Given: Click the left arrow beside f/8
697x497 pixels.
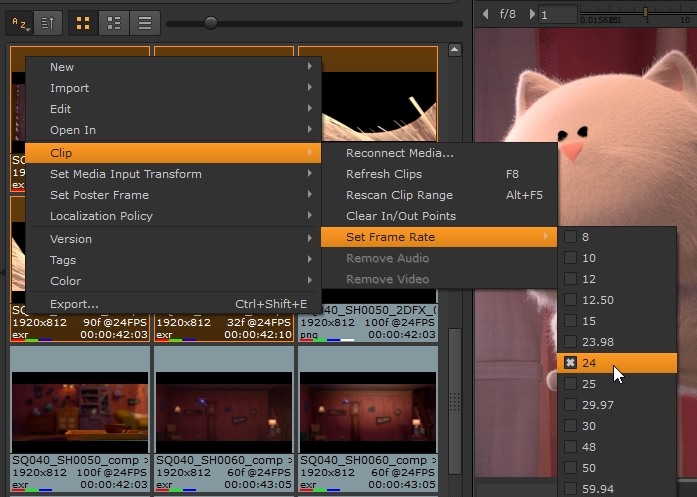Looking at the screenshot, I should [486, 14].
